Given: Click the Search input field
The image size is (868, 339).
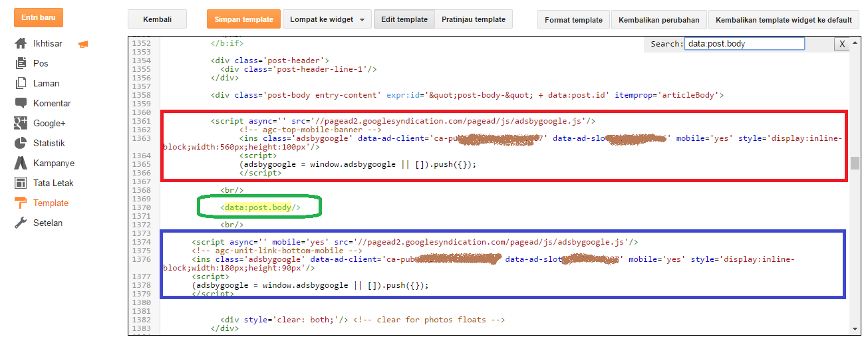Looking at the screenshot, I should coord(744,44).
